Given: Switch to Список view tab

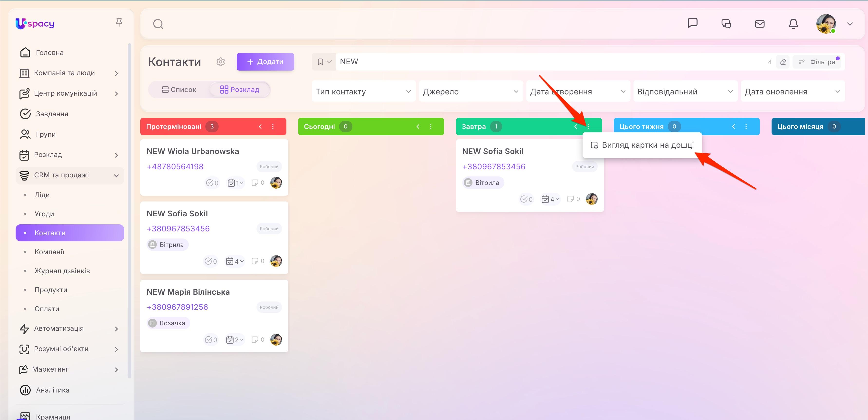Looking at the screenshot, I should pyautogui.click(x=179, y=90).
